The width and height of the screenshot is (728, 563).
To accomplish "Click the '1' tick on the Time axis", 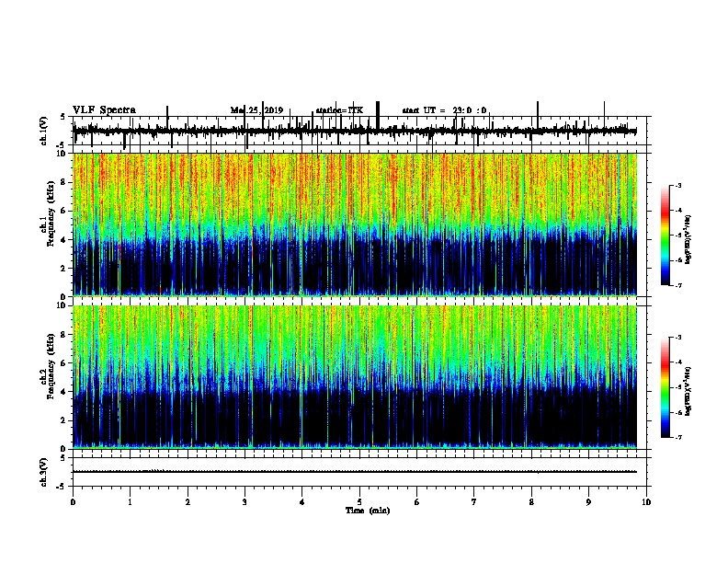I will [x=130, y=502].
